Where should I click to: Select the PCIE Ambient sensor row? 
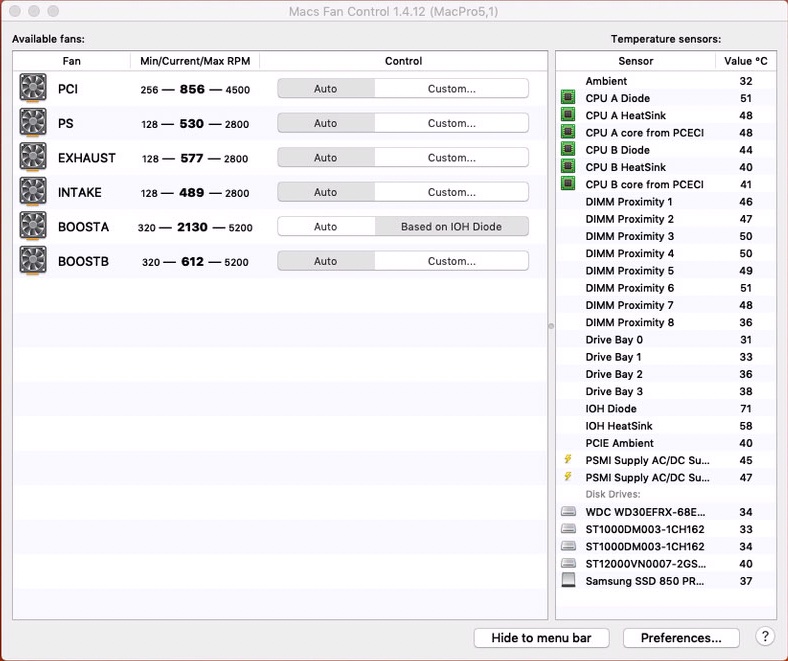(x=666, y=443)
